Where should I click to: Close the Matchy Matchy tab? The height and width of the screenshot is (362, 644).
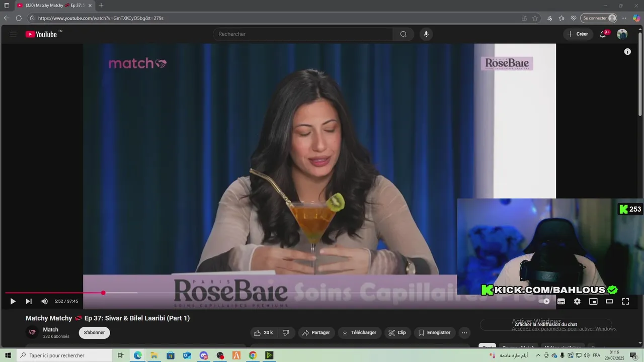click(90, 5)
